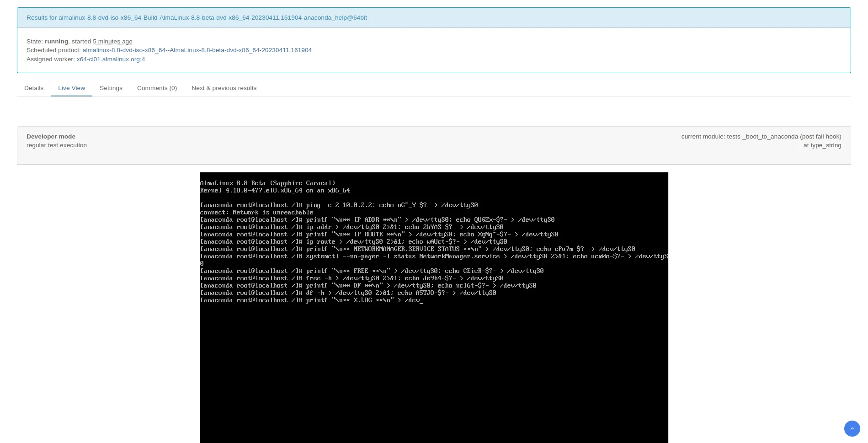This screenshot has width=868, height=443.
Task: Click the 'at type_string' status text
Action: 822,145
